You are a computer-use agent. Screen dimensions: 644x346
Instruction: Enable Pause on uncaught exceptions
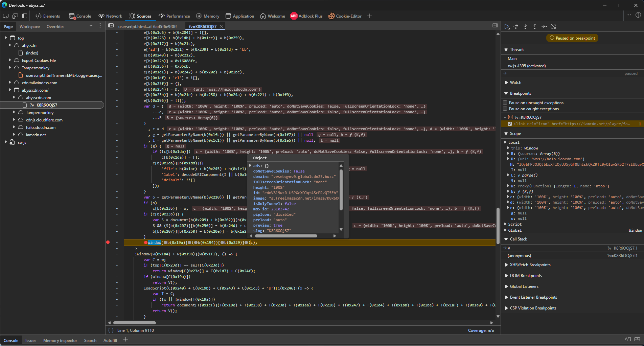[505, 102]
